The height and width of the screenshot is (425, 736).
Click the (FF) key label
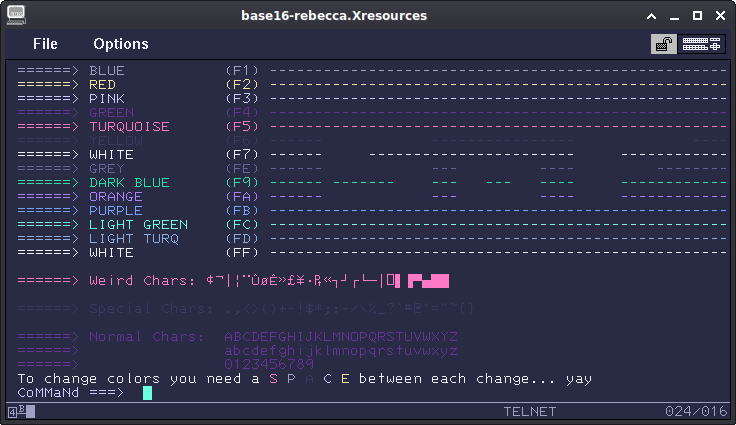pyautogui.click(x=242, y=253)
